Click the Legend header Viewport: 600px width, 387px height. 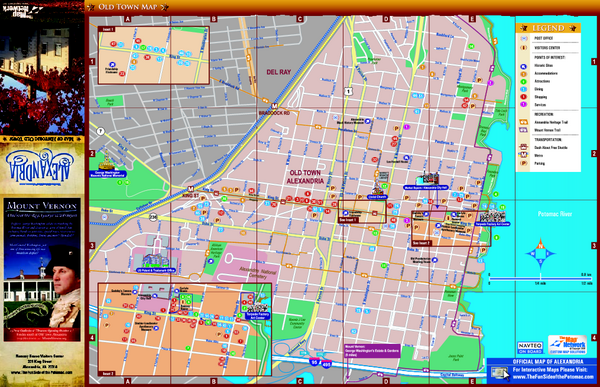548,28
